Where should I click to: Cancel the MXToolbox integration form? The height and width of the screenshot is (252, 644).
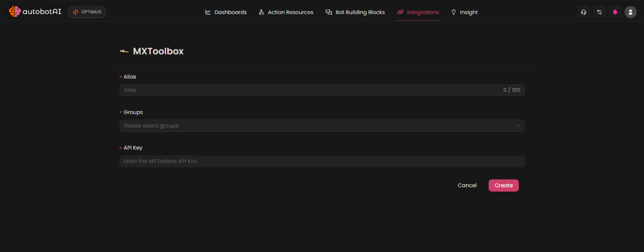coord(467,185)
